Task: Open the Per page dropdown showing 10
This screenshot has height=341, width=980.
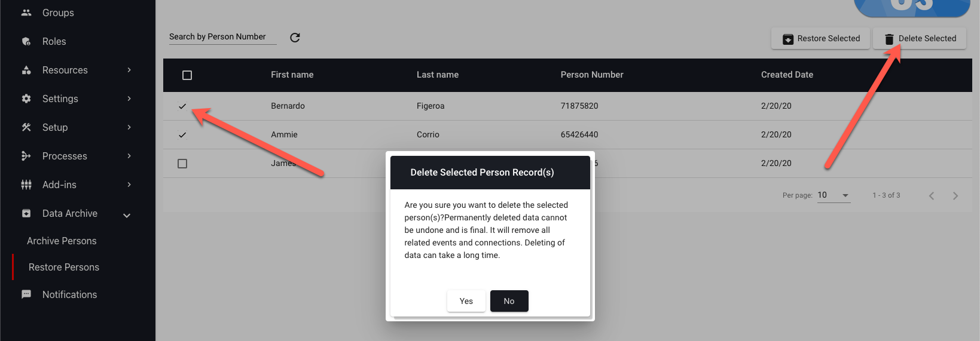Action: (x=834, y=195)
